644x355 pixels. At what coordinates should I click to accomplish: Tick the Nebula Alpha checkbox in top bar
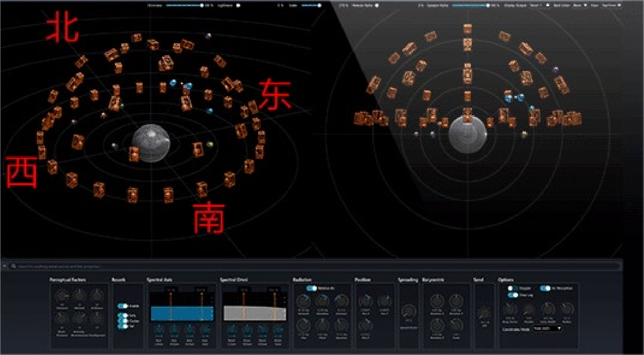377,5
